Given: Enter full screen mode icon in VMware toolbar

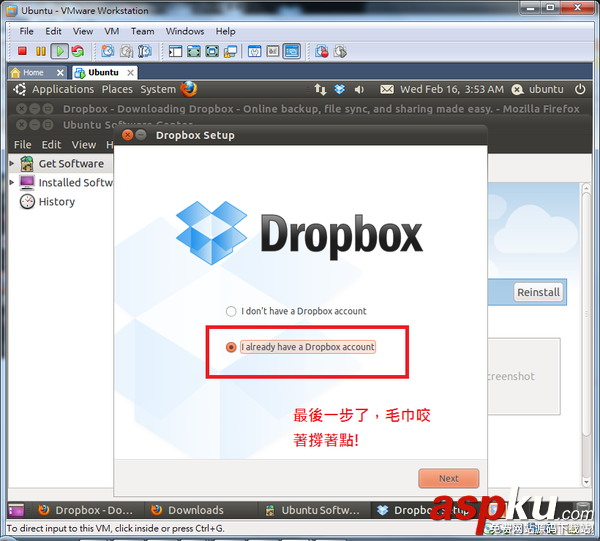Looking at the screenshot, I should click(x=212, y=51).
